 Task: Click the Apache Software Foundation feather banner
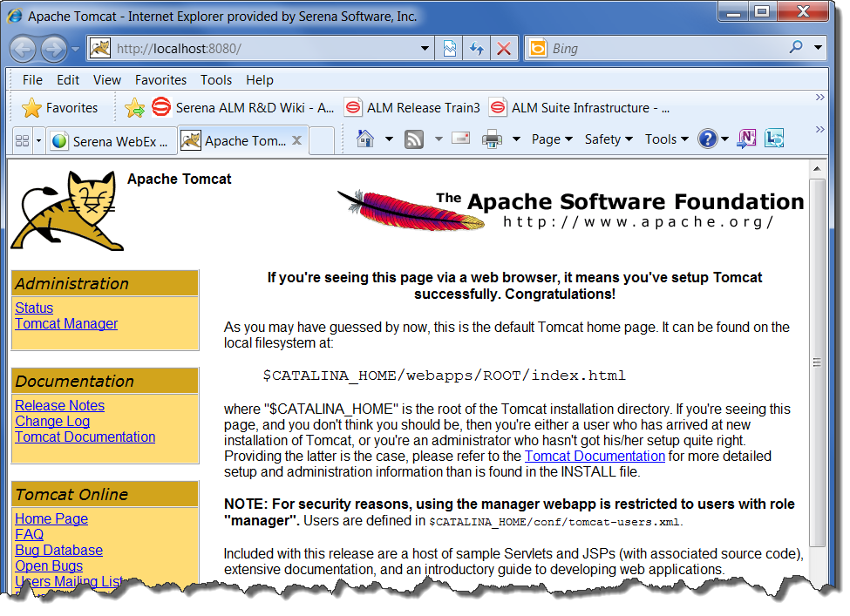(571, 211)
